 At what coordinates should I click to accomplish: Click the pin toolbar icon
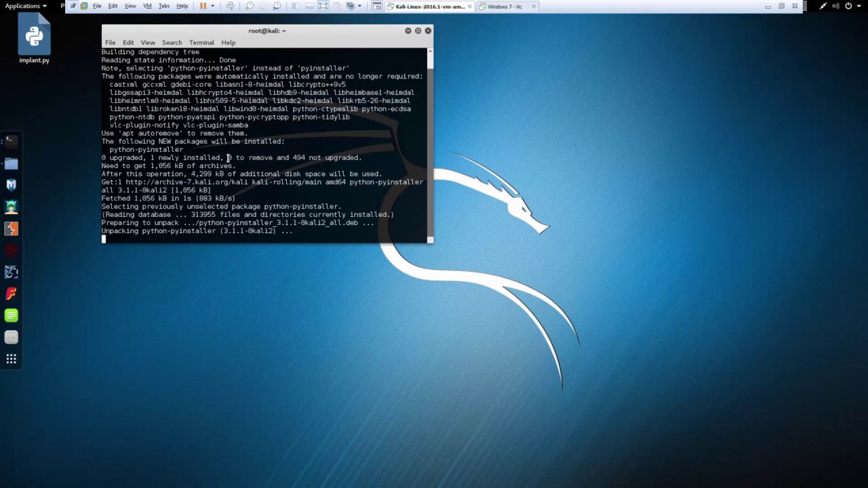pyautogui.click(x=73, y=6)
